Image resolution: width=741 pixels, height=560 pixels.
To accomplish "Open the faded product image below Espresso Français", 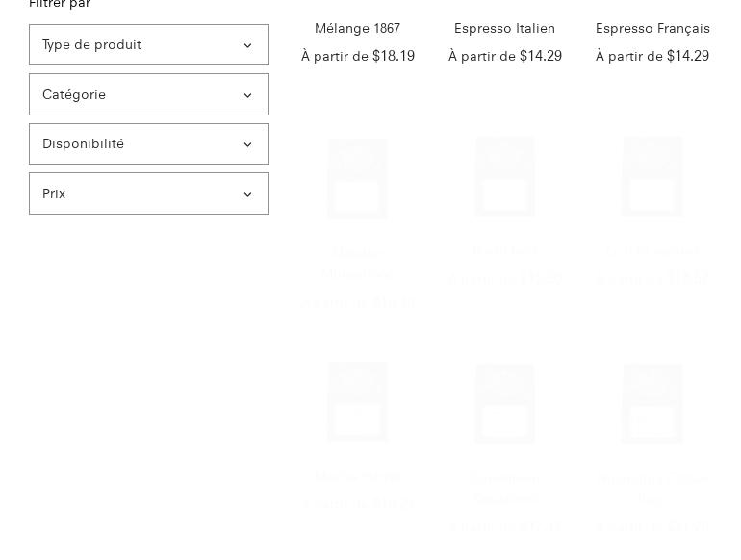I will click(x=652, y=176).
